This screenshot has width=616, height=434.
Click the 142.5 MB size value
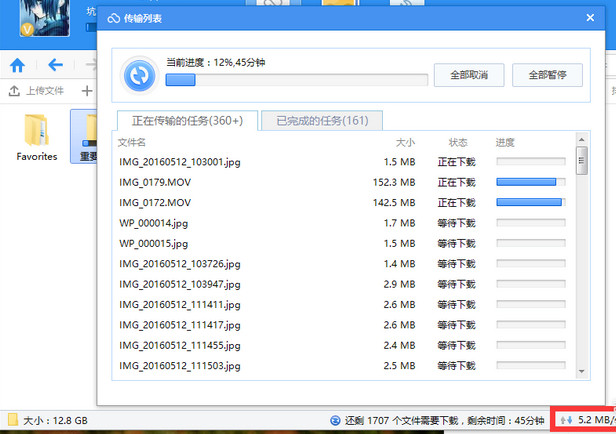(x=394, y=203)
